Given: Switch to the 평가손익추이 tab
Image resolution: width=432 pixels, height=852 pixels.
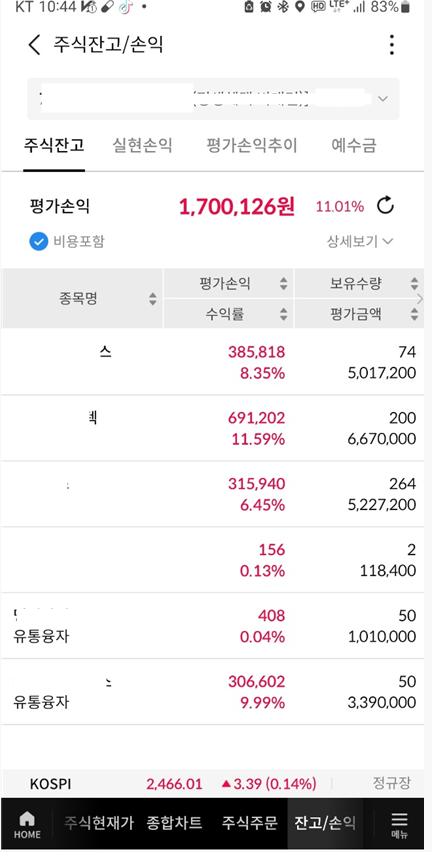Looking at the screenshot, I should (x=252, y=145).
